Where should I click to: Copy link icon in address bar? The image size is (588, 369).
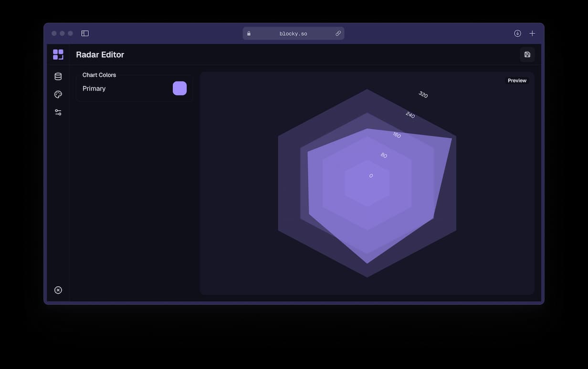click(338, 33)
